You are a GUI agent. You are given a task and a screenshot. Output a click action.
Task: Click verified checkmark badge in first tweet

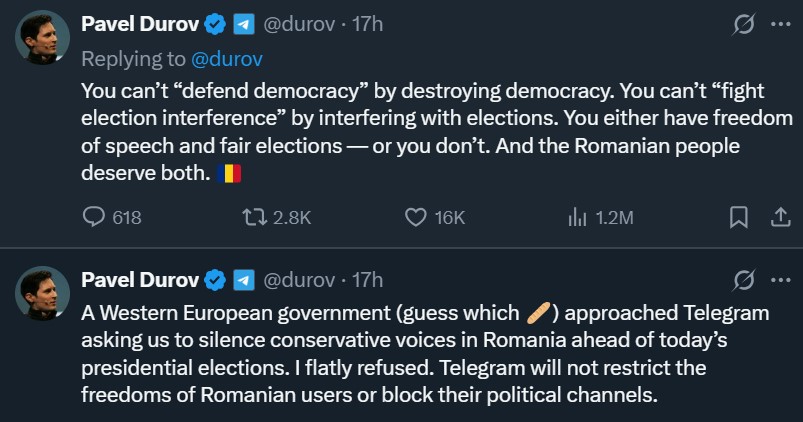pos(215,24)
